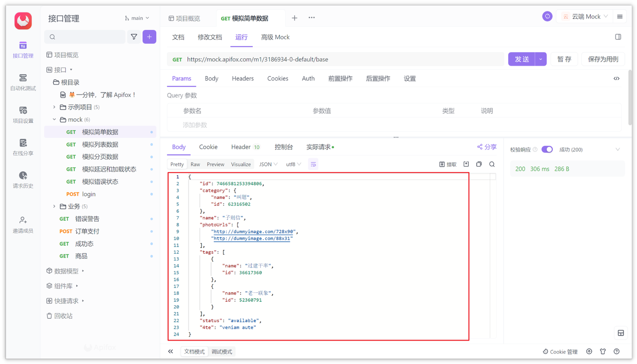
Task: Switch to the 高级 Mock tab
Action: tap(275, 37)
